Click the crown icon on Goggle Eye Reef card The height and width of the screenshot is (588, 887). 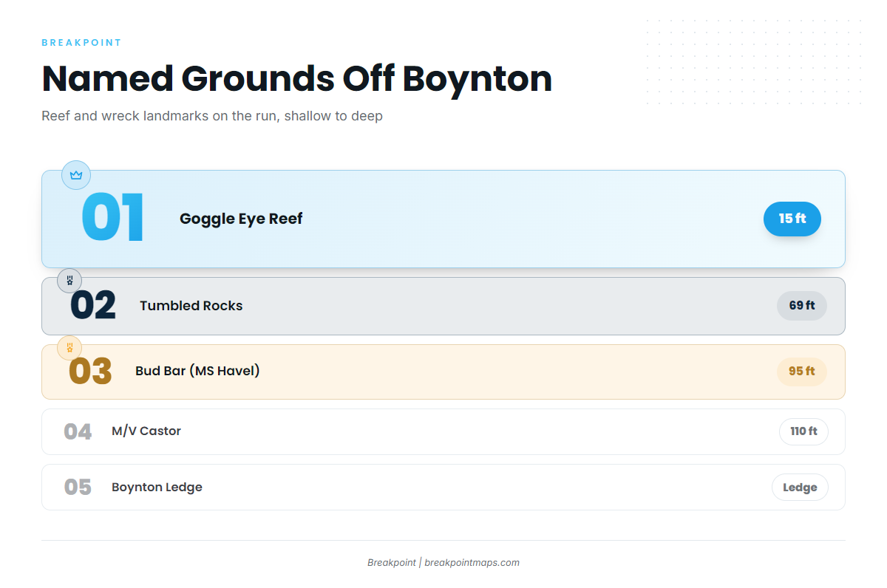[x=75, y=175]
